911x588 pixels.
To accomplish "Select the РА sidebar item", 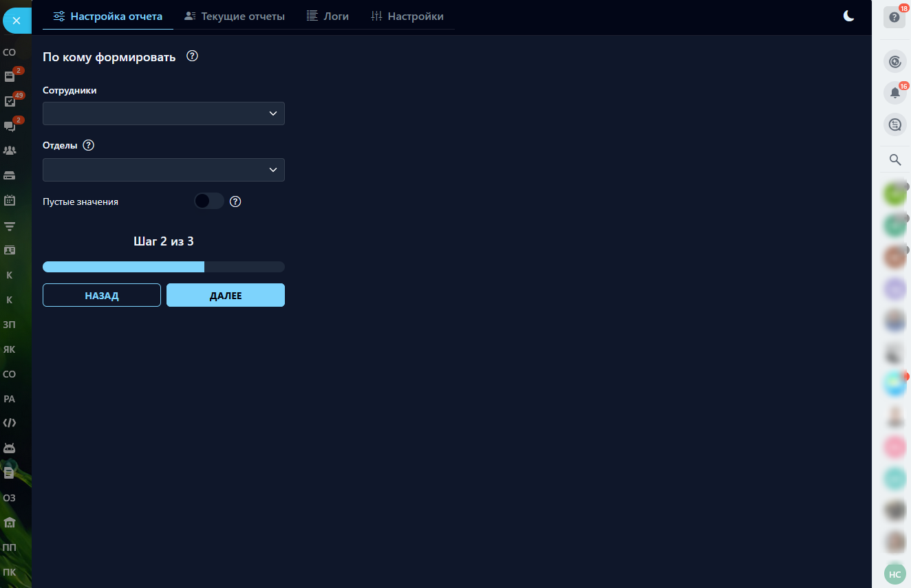I will coord(9,399).
